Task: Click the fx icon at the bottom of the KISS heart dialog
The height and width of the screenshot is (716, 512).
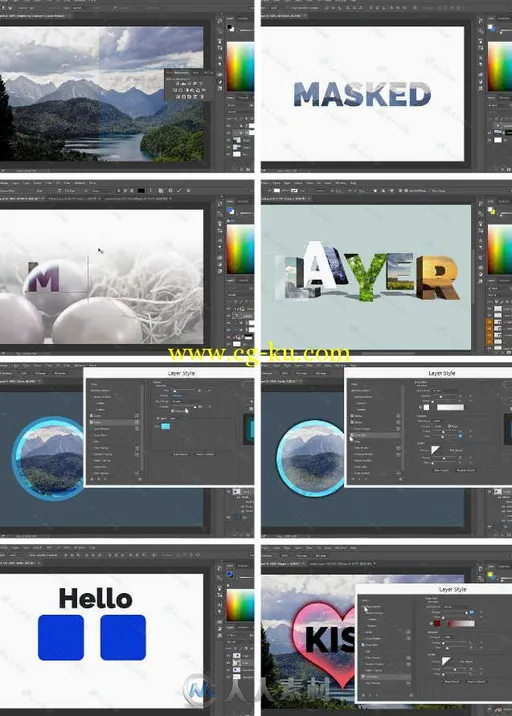Action: tap(364, 695)
